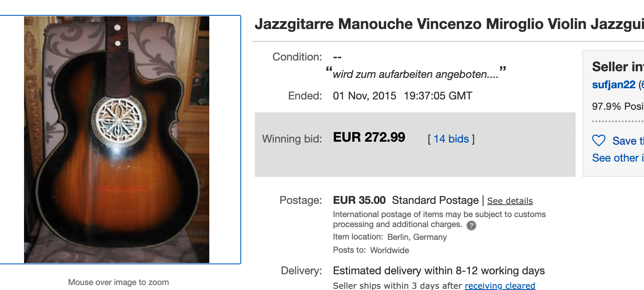Click the ended date 01 Nov, 2015
The image size is (644, 290).
[x=364, y=96]
